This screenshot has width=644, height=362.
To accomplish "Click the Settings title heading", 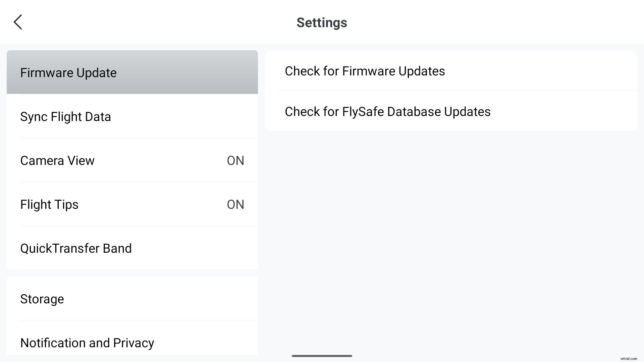I will [x=321, y=22].
